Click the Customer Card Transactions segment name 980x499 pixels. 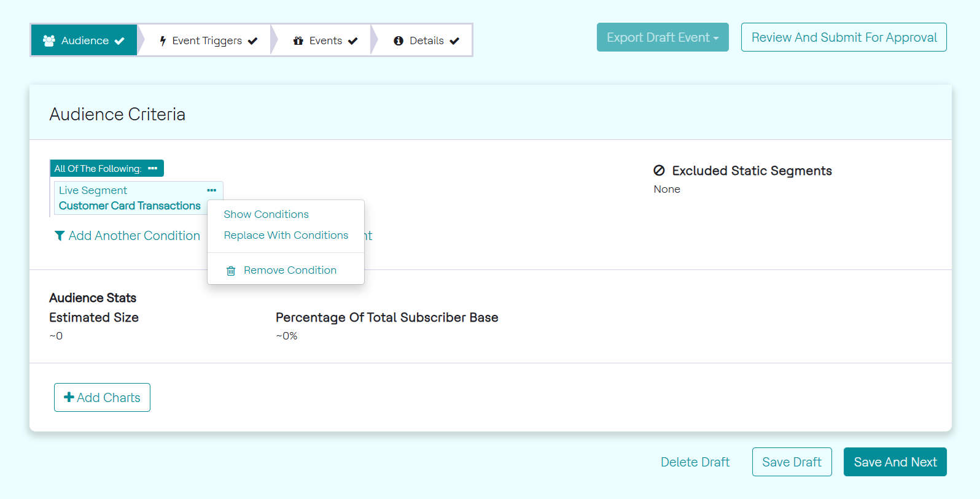(130, 206)
